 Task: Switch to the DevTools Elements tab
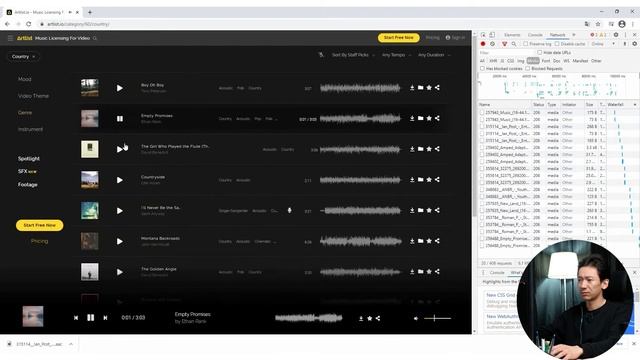pos(512,35)
